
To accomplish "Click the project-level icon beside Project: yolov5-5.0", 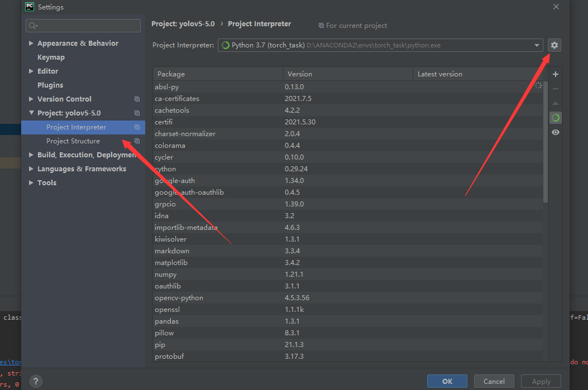I will [x=137, y=113].
